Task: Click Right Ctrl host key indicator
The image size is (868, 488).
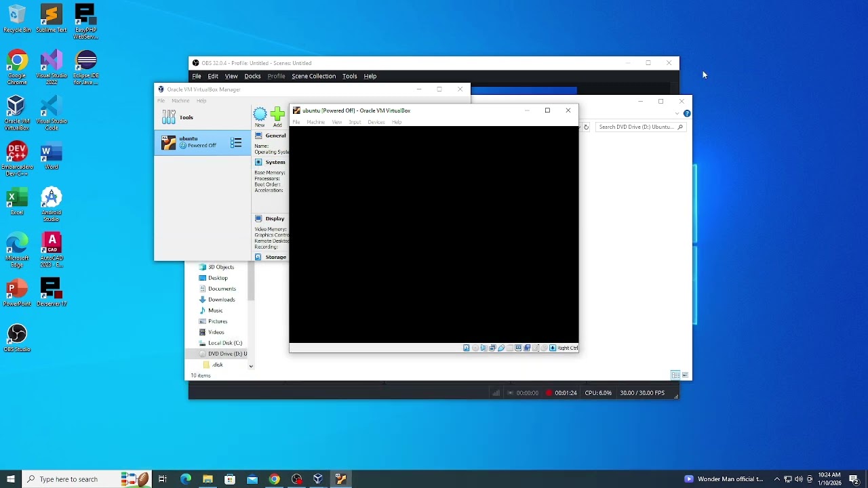Action: tap(568, 348)
